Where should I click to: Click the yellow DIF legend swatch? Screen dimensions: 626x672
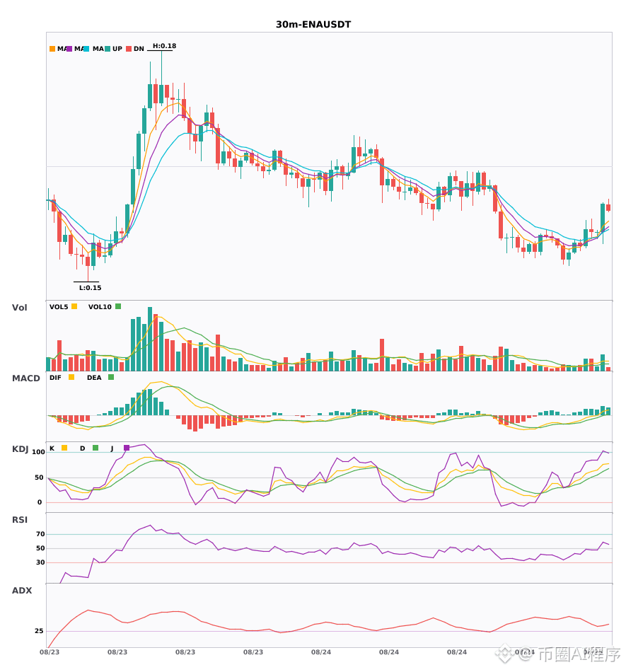pos(71,377)
